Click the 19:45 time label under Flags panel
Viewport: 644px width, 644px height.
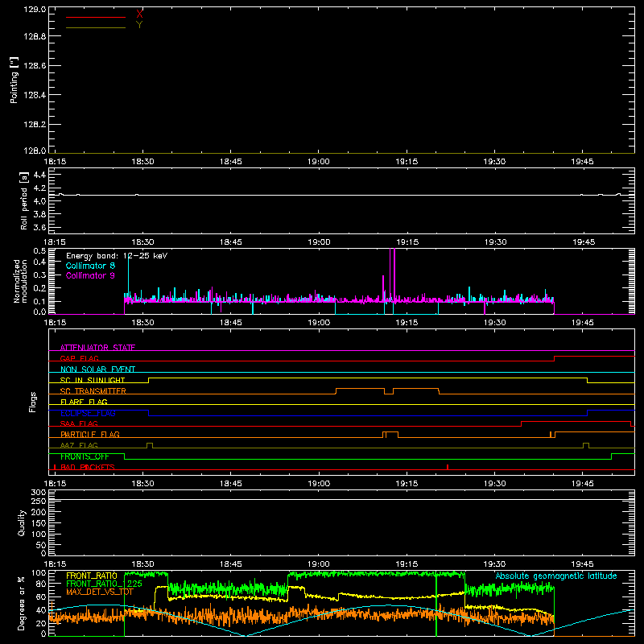[582, 484]
